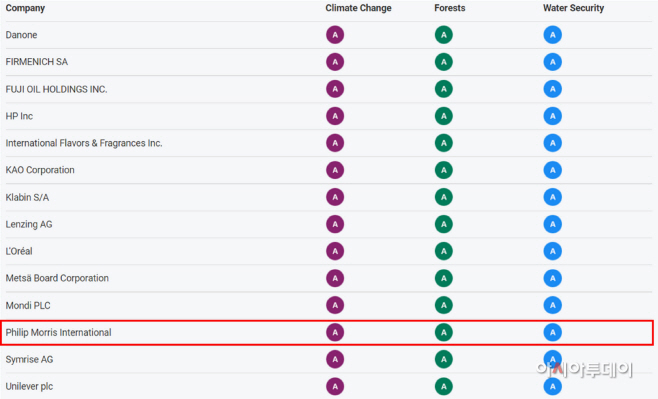Select FIRMENICH SA Forests score icon
The height and width of the screenshot is (399, 658).
(x=444, y=62)
